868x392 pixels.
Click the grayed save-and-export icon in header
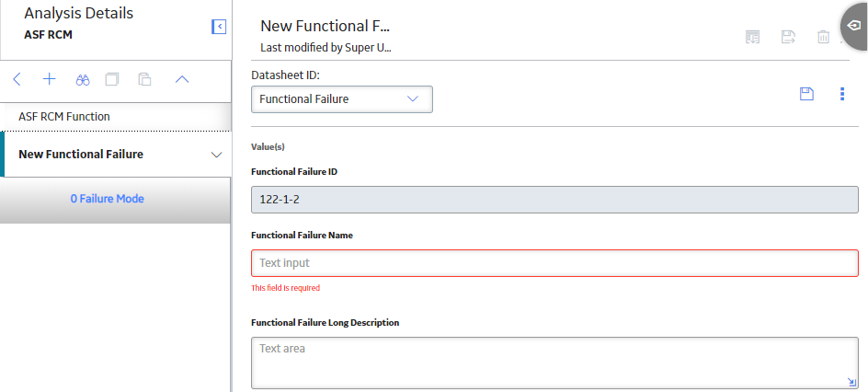tap(788, 37)
